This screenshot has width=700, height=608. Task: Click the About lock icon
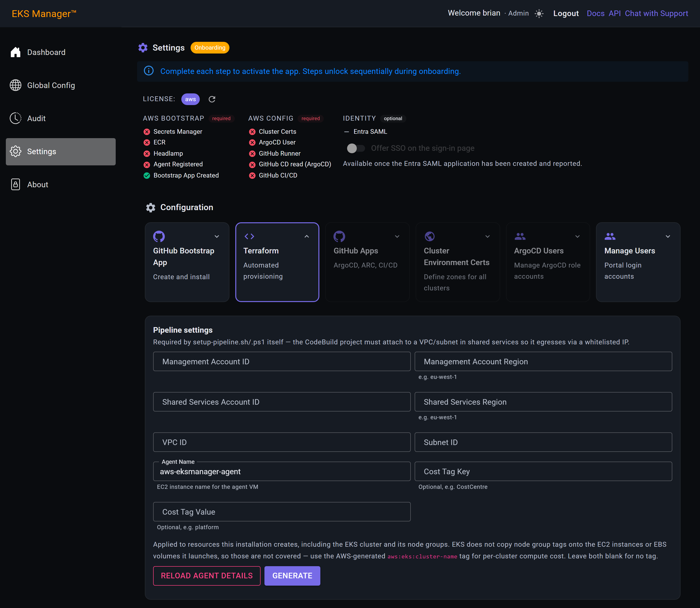click(15, 184)
